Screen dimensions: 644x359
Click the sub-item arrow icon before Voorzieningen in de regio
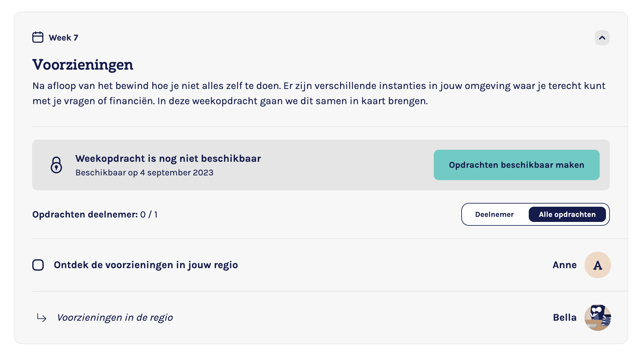tap(42, 318)
